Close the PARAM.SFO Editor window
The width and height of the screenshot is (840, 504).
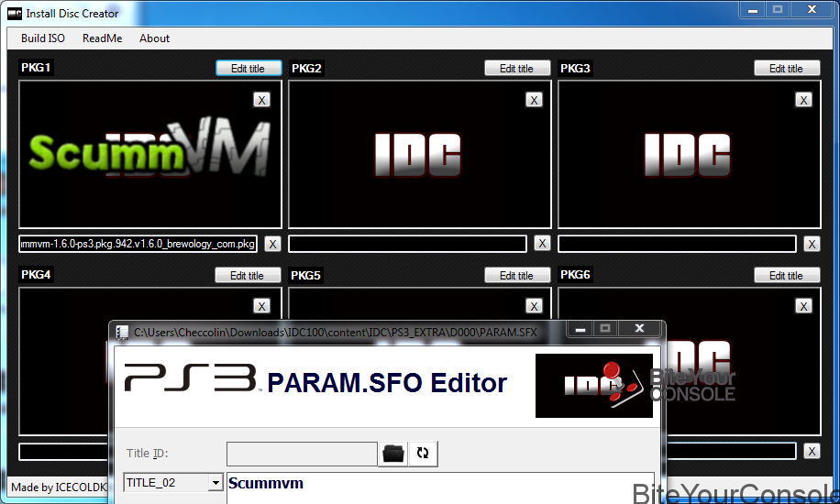[x=640, y=328]
